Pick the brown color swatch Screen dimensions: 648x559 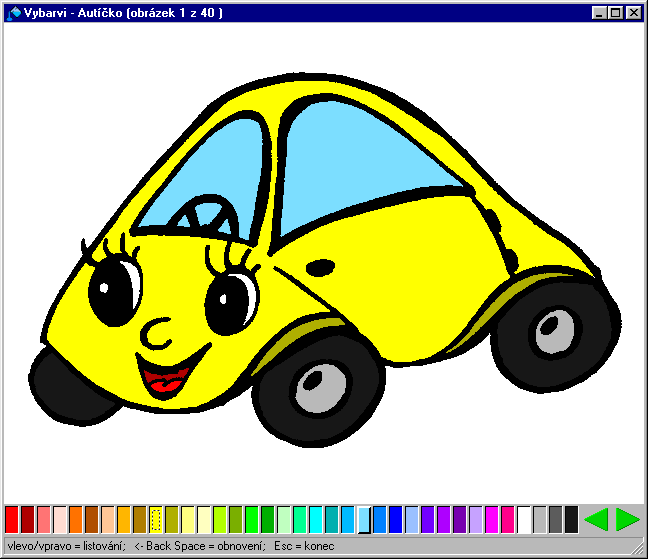point(92,519)
